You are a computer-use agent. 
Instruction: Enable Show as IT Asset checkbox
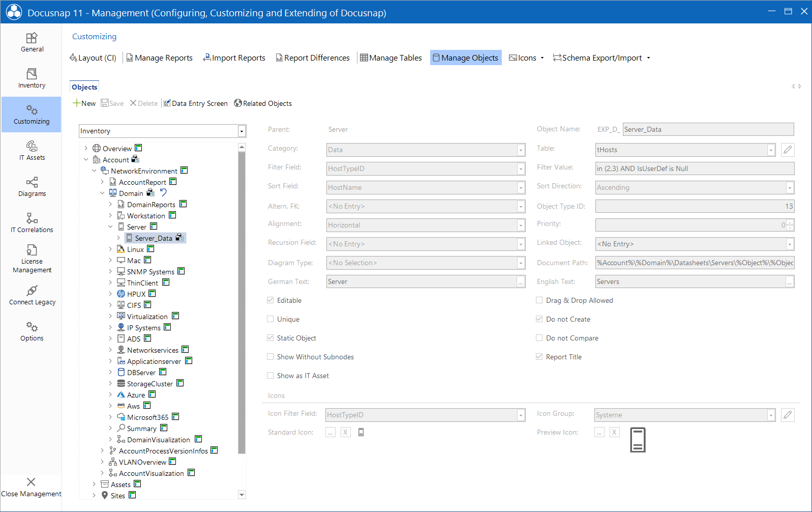pos(270,376)
